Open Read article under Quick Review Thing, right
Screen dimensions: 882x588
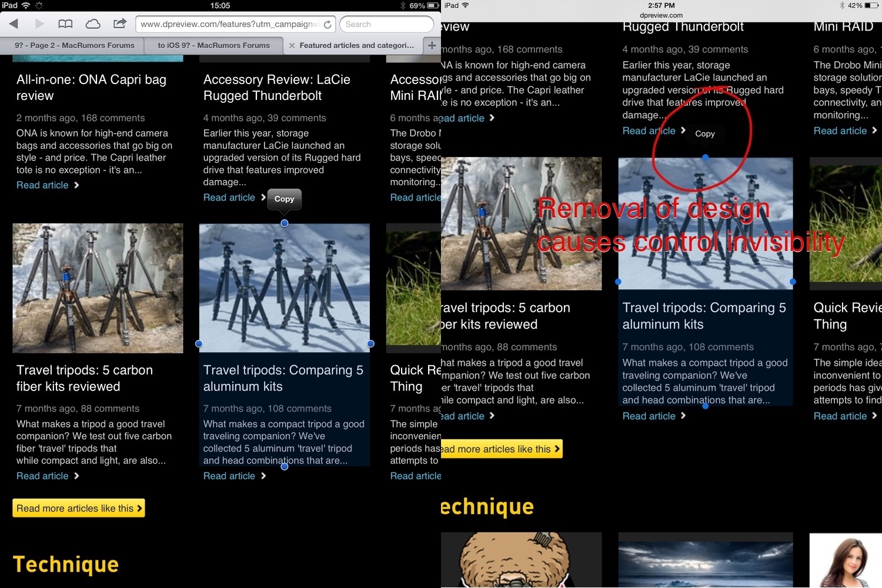coord(845,416)
